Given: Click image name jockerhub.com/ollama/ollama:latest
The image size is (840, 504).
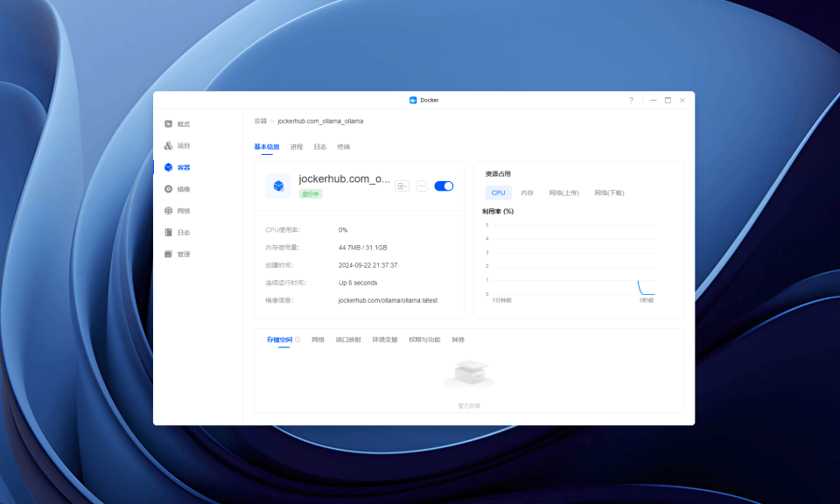Looking at the screenshot, I should tap(388, 300).
